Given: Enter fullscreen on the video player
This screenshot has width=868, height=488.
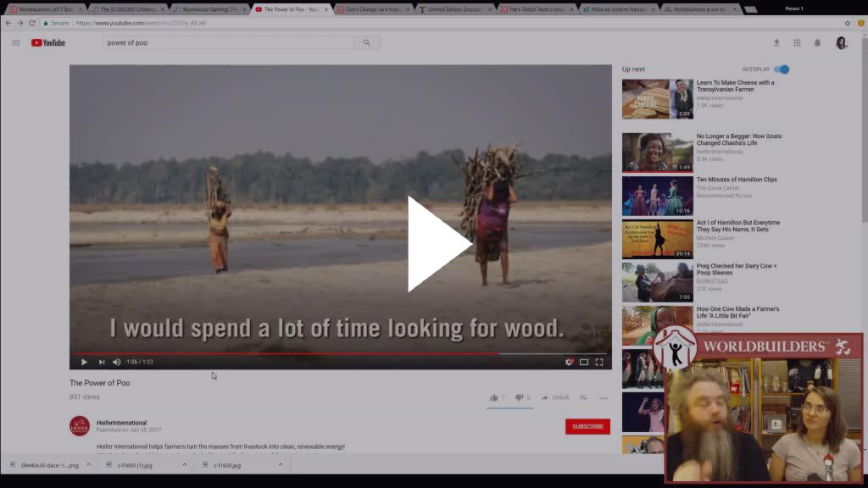Looking at the screenshot, I should pyautogui.click(x=599, y=362).
